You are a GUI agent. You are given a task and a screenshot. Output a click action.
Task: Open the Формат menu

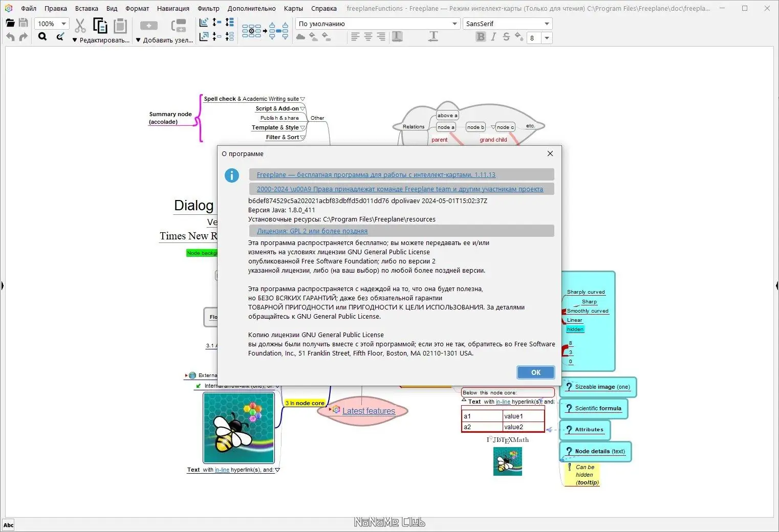pos(137,8)
